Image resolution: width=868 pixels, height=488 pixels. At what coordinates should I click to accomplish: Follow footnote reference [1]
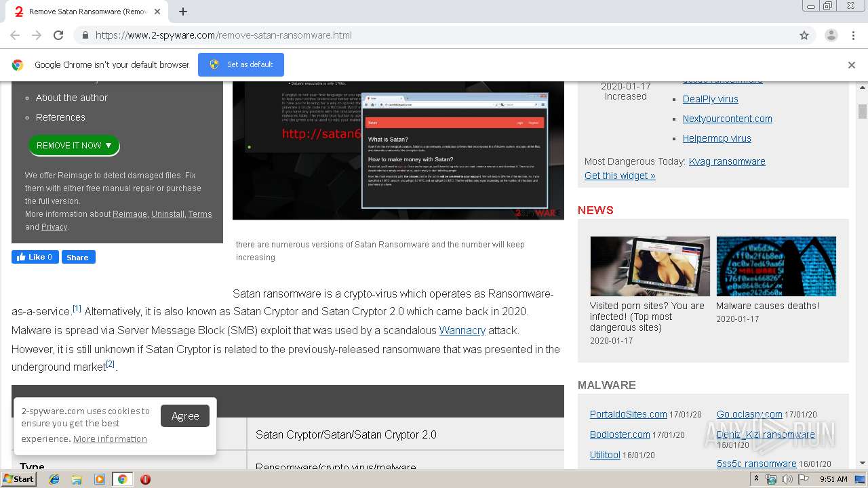click(x=77, y=308)
